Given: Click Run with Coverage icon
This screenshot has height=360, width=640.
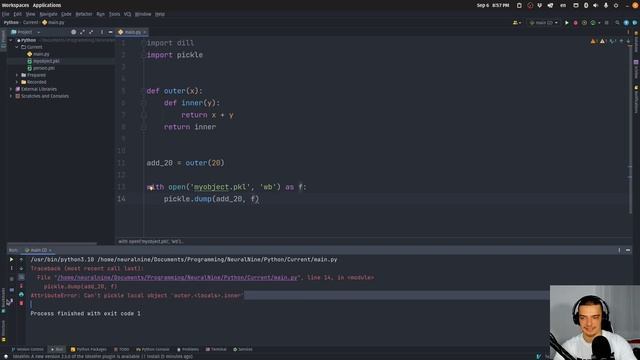Looking at the screenshot, I should (x=584, y=23).
